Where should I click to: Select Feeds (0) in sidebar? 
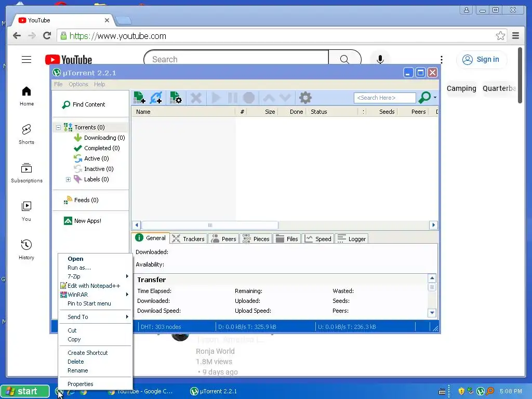pos(81,200)
